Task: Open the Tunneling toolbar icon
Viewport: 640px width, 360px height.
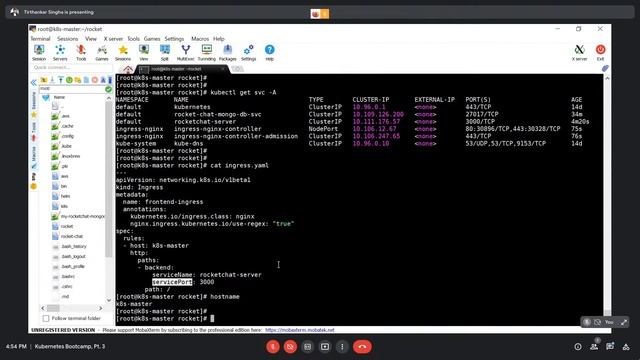Action: (207, 53)
